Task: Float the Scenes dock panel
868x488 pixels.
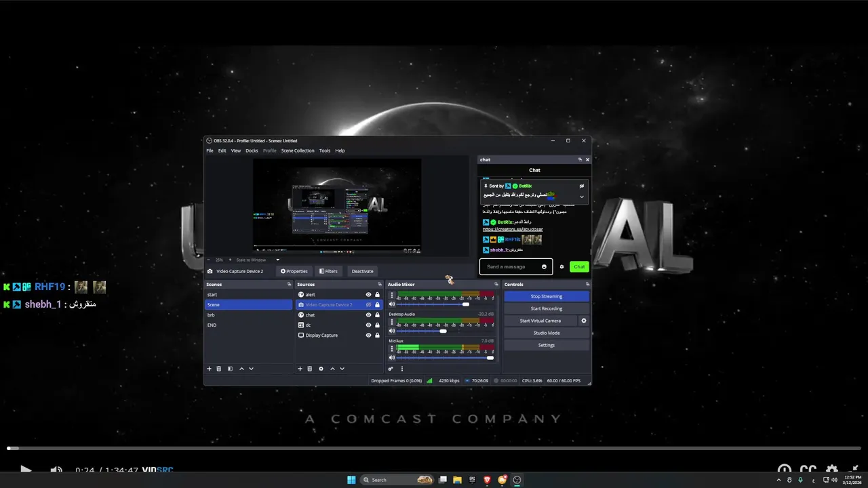Action: point(289,284)
